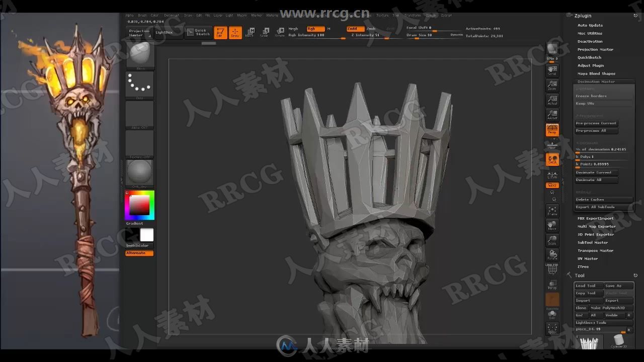The width and height of the screenshot is (644, 362).
Task: Open the Texture menu
Action: 382,16
